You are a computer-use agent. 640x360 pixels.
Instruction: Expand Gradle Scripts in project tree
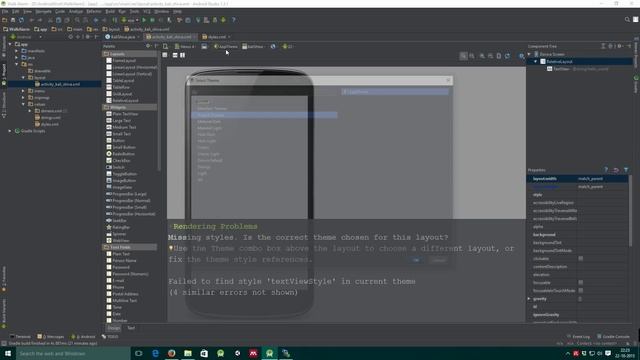pyautogui.click(x=10, y=131)
